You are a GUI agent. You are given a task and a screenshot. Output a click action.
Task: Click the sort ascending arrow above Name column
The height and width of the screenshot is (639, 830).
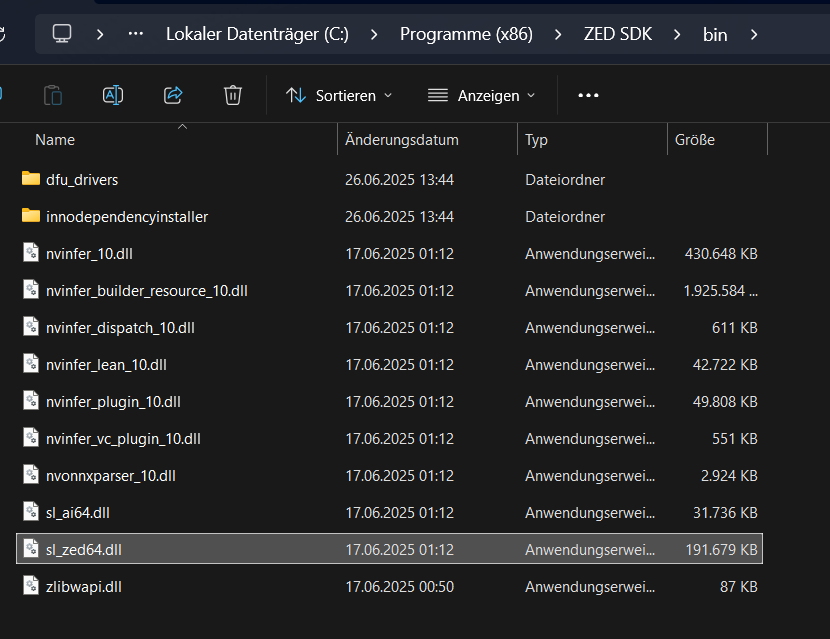click(x=183, y=127)
